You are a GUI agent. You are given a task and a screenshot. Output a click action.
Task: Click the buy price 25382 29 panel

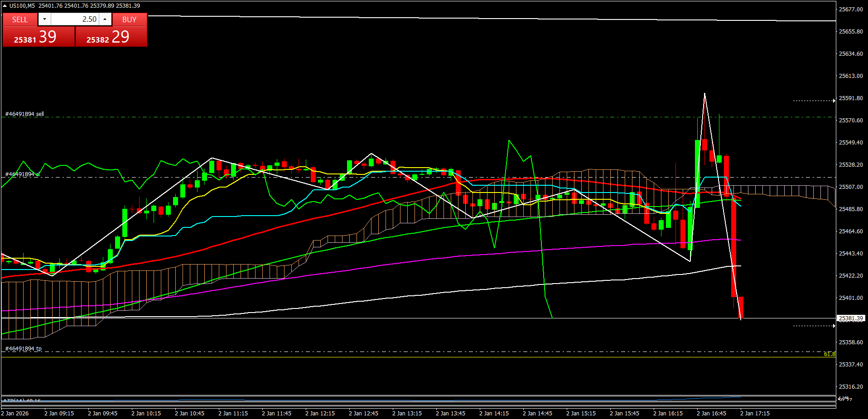tap(111, 37)
